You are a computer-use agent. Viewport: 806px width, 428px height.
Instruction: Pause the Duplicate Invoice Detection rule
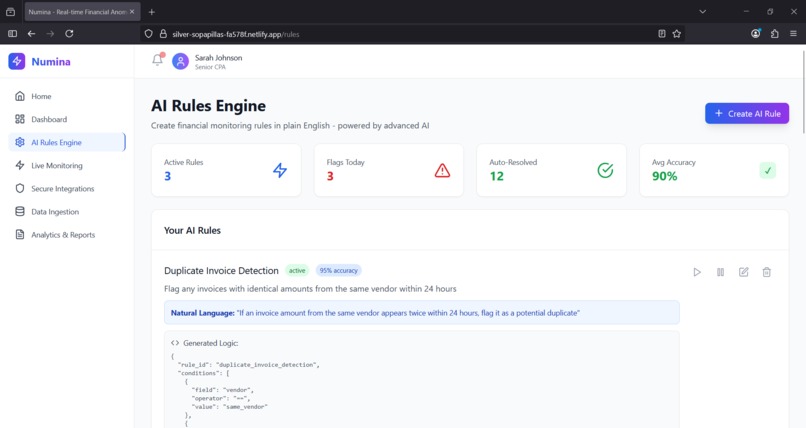(720, 272)
